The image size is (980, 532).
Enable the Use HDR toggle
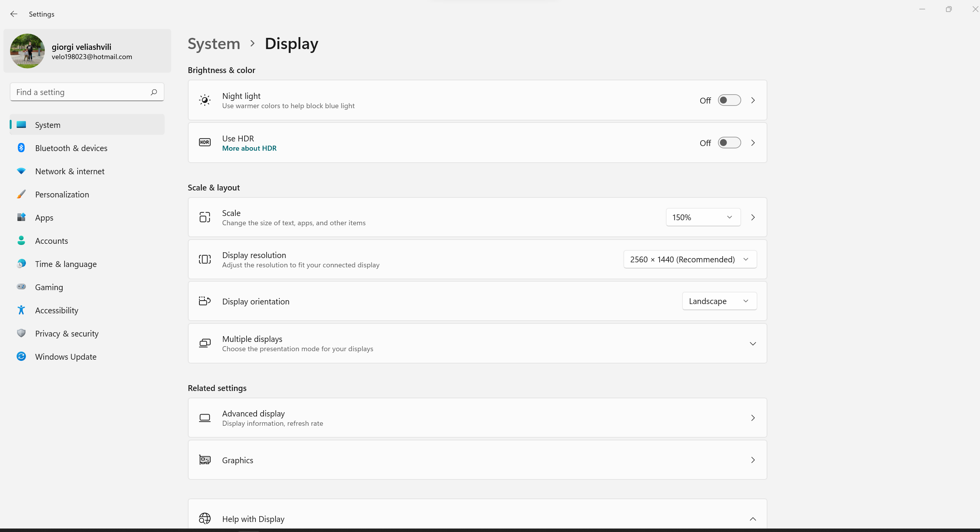pos(729,143)
